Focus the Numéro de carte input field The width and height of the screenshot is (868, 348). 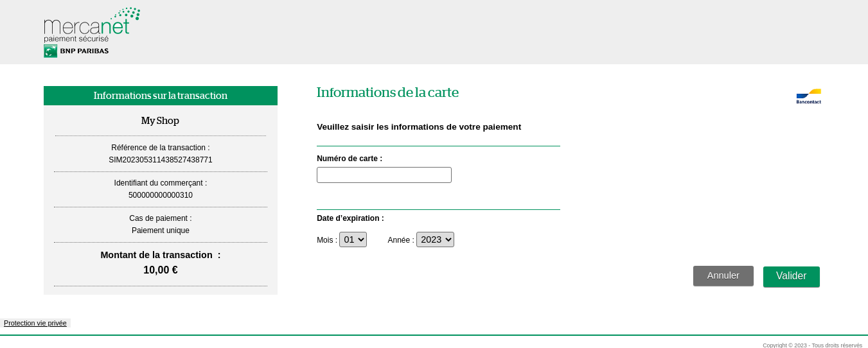tap(384, 175)
